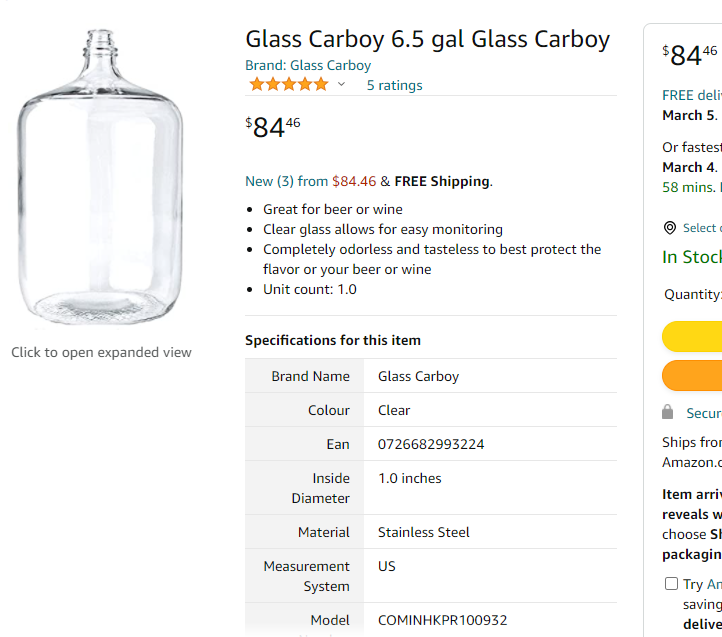The width and height of the screenshot is (722, 637).
Task: Click the orange Buy Now button
Action: pos(692,375)
